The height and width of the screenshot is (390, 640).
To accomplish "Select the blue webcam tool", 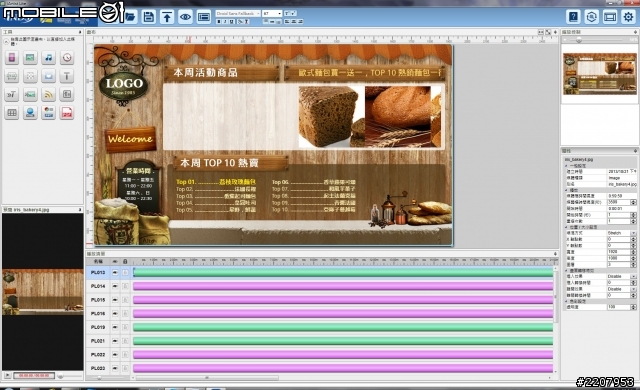I will 30,113.
